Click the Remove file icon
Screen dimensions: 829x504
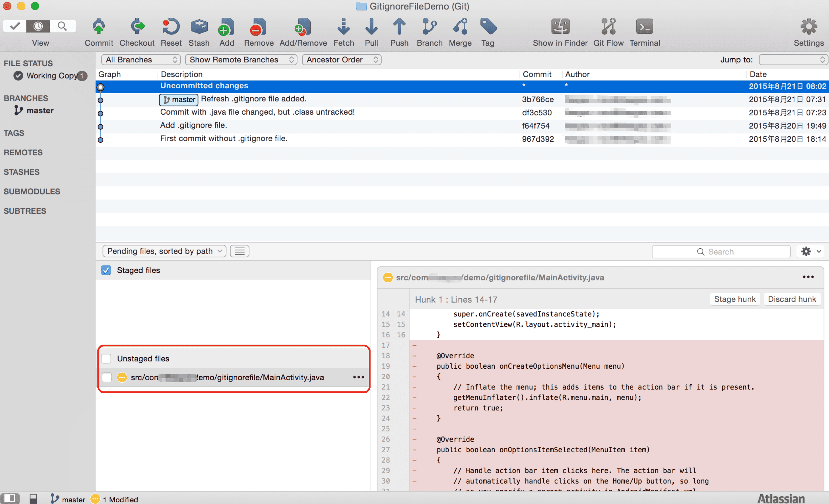tap(258, 27)
